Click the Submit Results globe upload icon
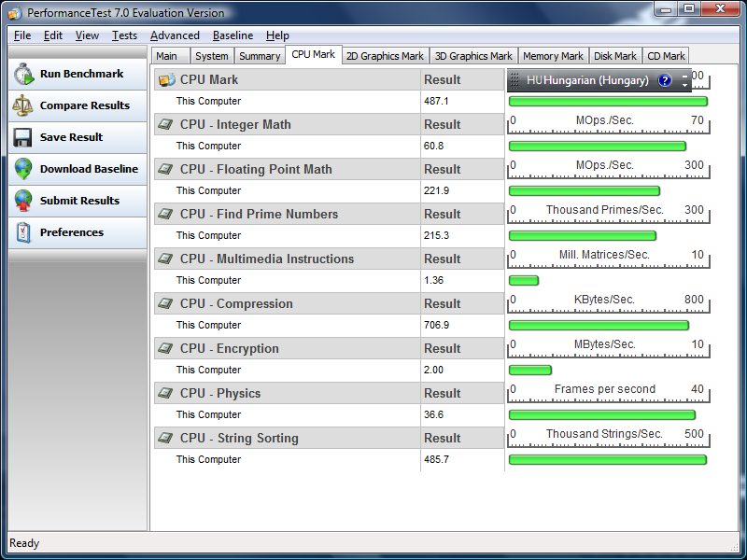Image resolution: width=747 pixels, height=560 pixels. [x=22, y=201]
